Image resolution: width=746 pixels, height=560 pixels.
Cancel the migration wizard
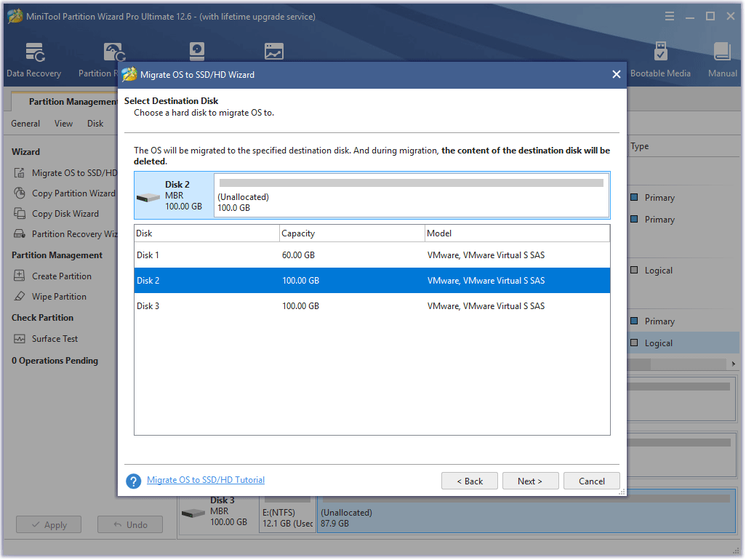tap(591, 481)
